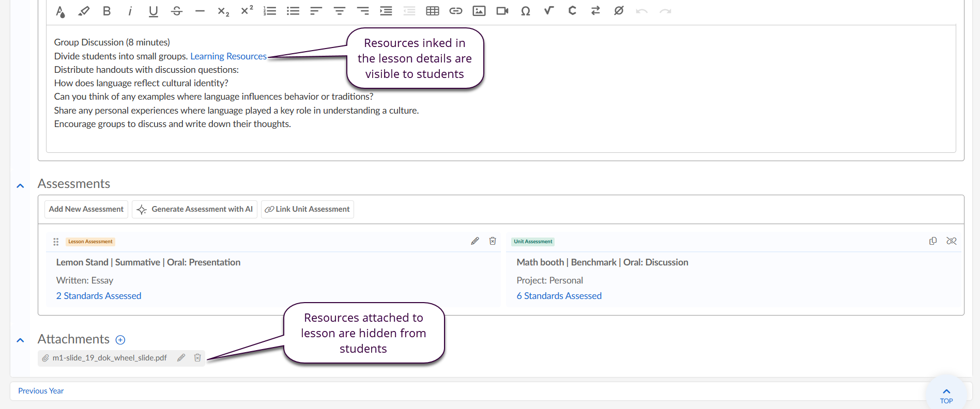
Task: Align text to the right
Action: pos(363,11)
